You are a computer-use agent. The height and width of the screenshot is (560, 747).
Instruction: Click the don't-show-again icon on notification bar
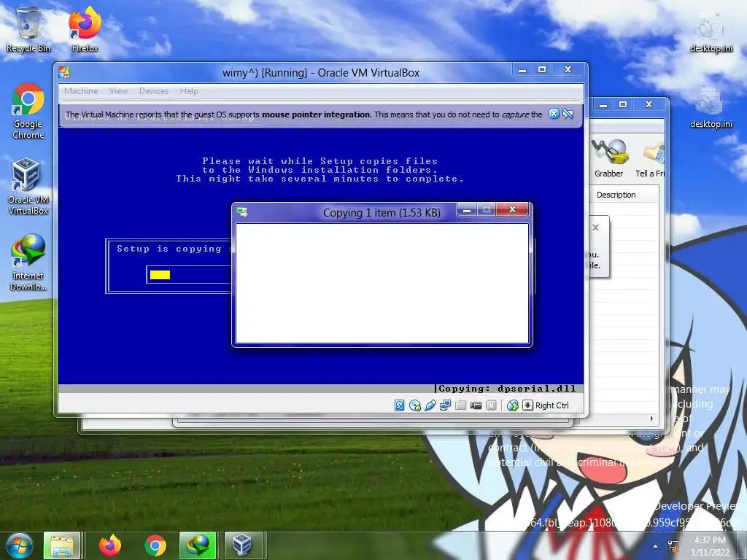tap(568, 114)
